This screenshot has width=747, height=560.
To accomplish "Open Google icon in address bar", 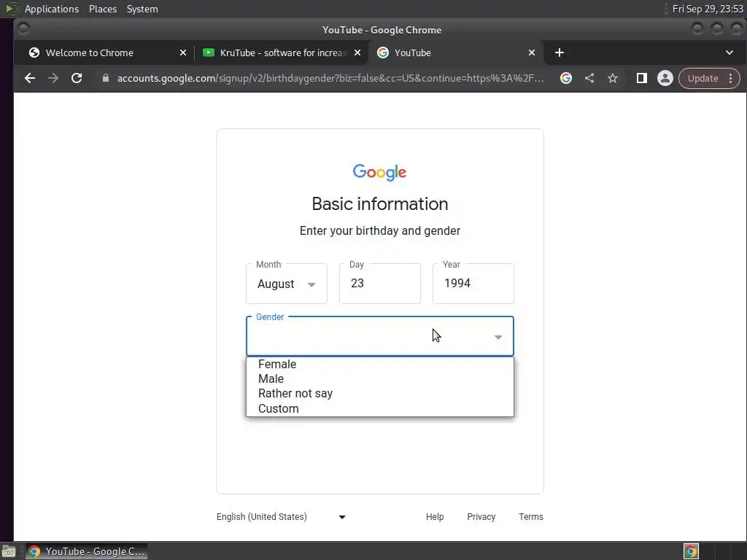I will [x=565, y=78].
